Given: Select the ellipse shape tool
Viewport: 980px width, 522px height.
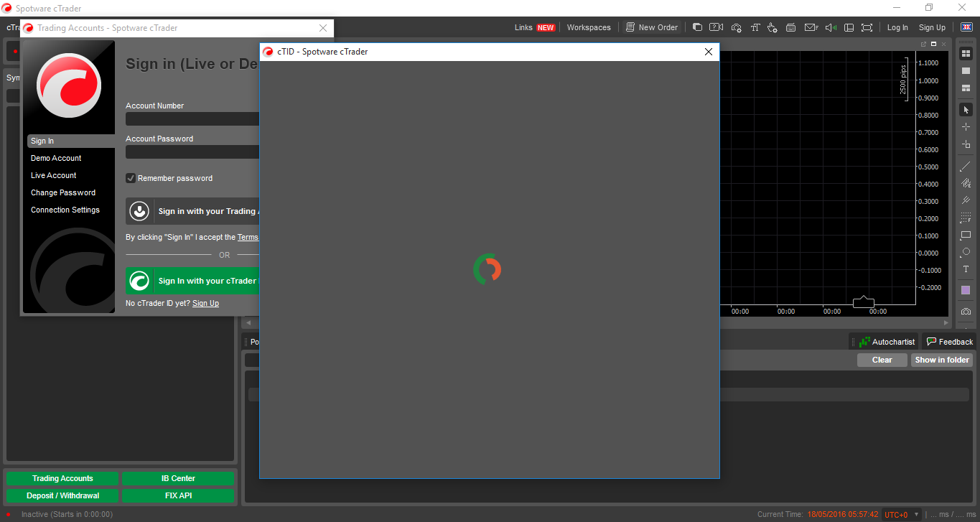Looking at the screenshot, I should pos(966,252).
